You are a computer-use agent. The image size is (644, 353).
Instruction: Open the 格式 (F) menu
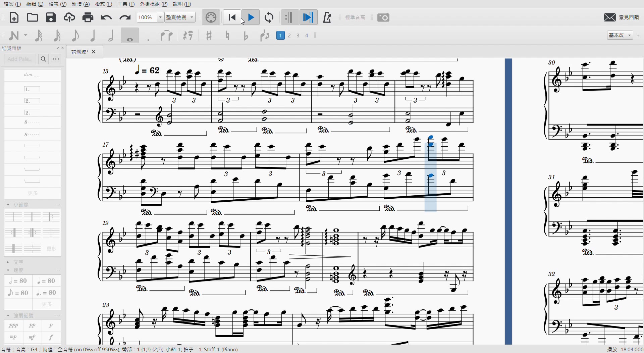click(104, 4)
